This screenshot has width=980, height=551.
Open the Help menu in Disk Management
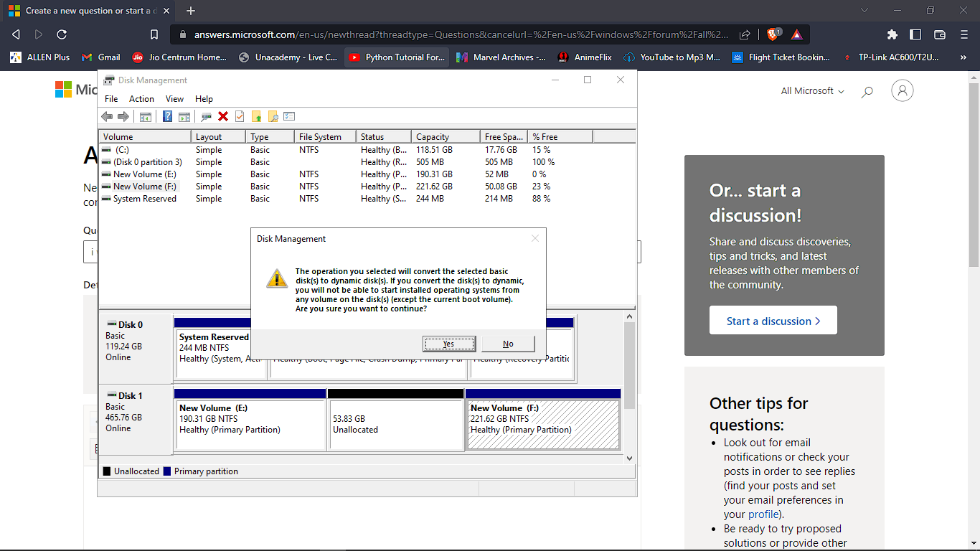(x=204, y=99)
